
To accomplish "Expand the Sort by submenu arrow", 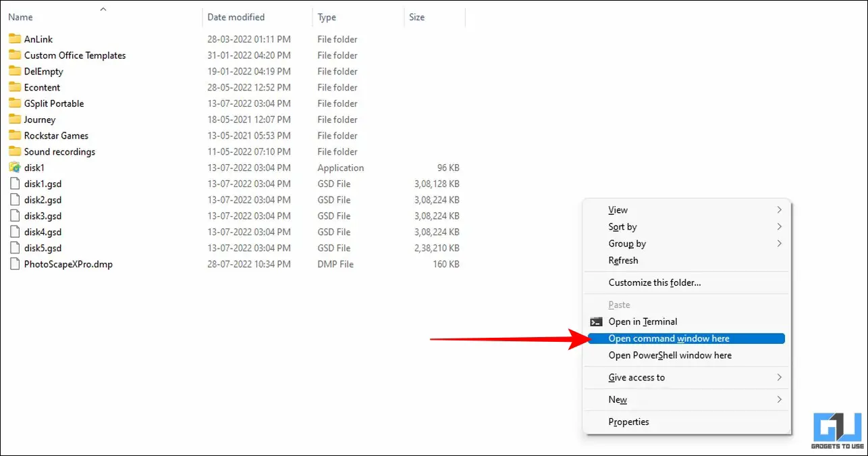I will point(779,227).
